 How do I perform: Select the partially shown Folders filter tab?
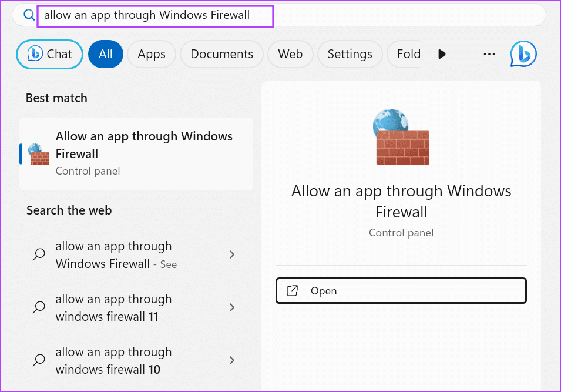[x=404, y=54]
